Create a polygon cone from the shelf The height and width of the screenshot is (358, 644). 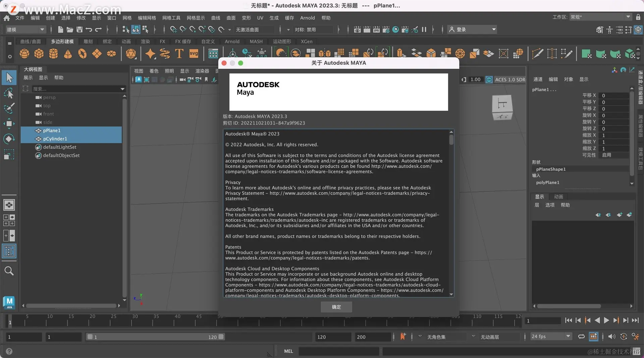[x=68, y=53]
